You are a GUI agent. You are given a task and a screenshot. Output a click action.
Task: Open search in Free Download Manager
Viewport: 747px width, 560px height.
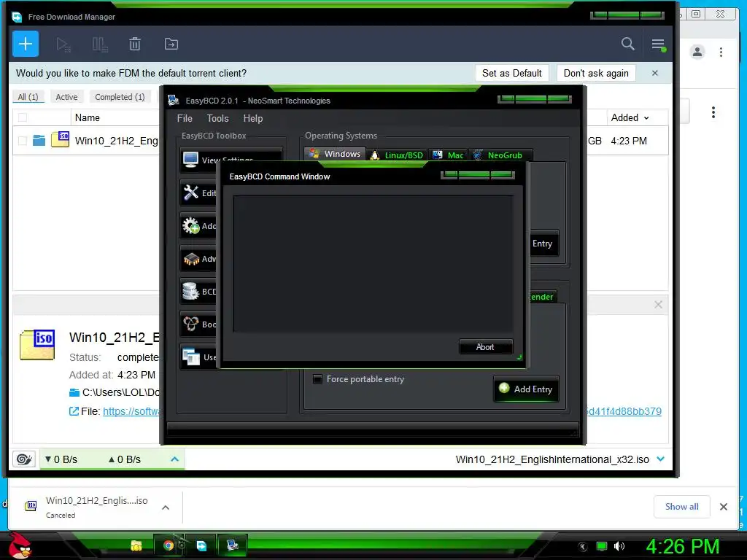coord(628,44)
